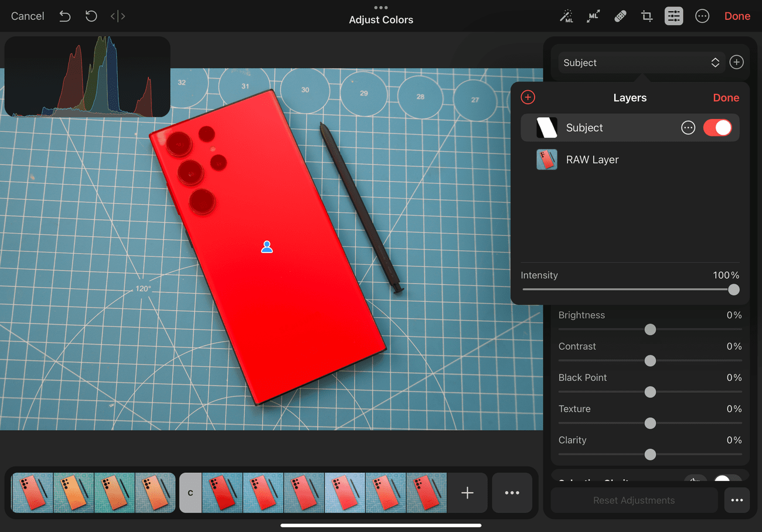
Task: Enable the RAW Layer by selecting it
Action: click(592, 159)
